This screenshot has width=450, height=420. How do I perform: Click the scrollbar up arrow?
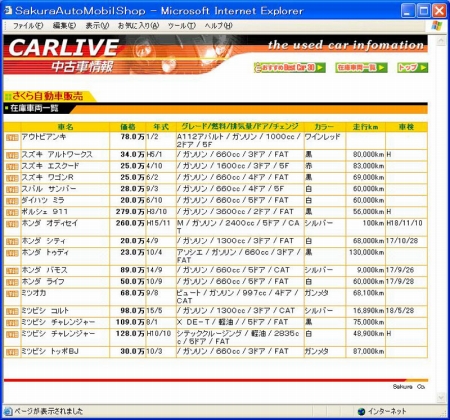pos(441,41)
